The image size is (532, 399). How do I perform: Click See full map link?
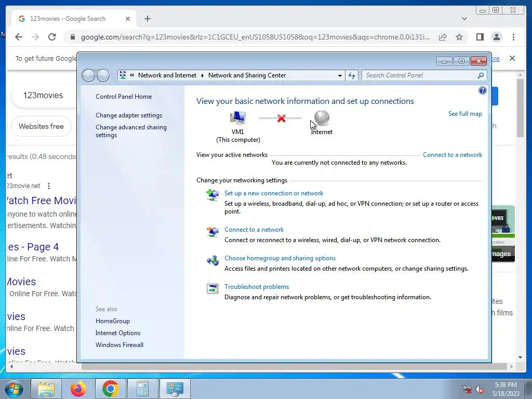[x=465, y=114]
